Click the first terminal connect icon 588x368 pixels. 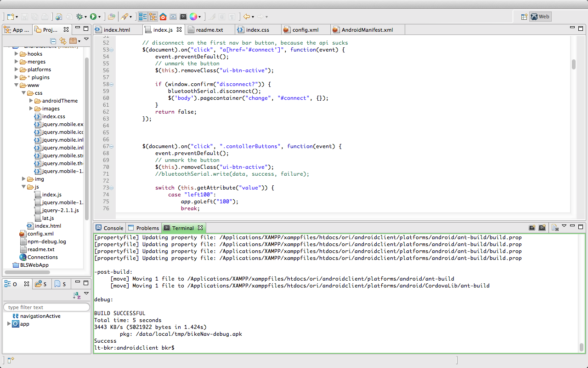tap(532, 228)
